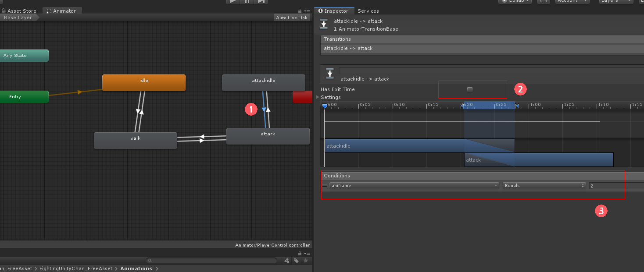Toggle the Project panel lock icon

pos(300,254)
